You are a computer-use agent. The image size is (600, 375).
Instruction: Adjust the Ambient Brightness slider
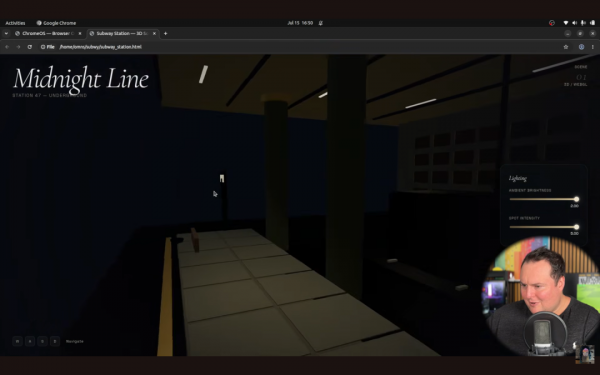[x=543, y=199]
